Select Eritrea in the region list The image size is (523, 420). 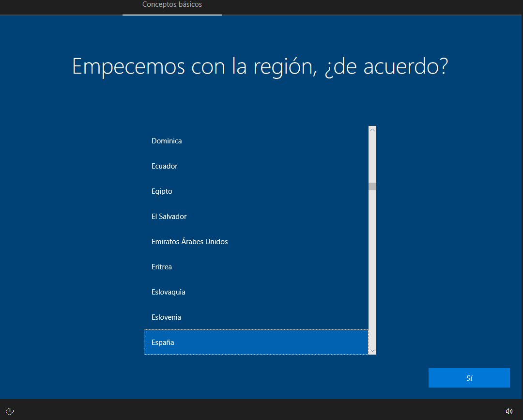[256, 266]
